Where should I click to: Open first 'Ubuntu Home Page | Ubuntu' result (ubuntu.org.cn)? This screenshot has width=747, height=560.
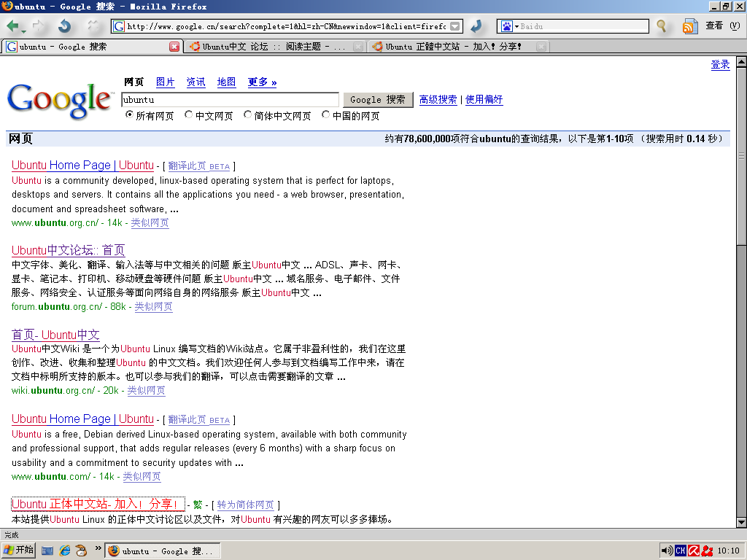[82, 166]
